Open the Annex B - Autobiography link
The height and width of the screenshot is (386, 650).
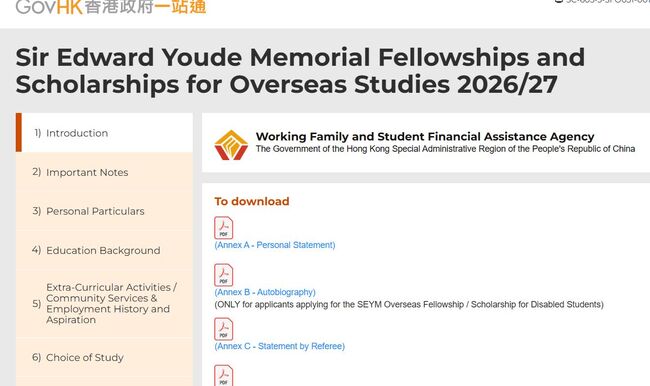pyautogui.click(x=265, y=292)
